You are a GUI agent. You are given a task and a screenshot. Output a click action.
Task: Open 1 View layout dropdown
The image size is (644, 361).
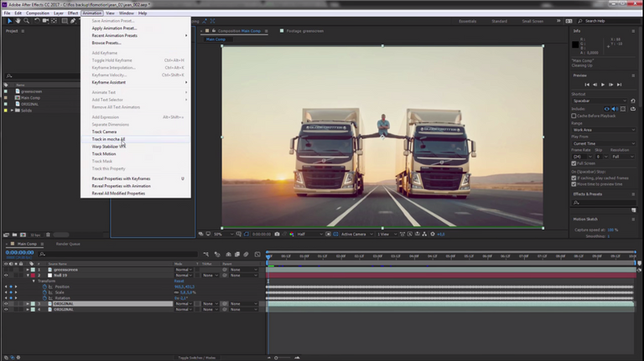[387, 235]
